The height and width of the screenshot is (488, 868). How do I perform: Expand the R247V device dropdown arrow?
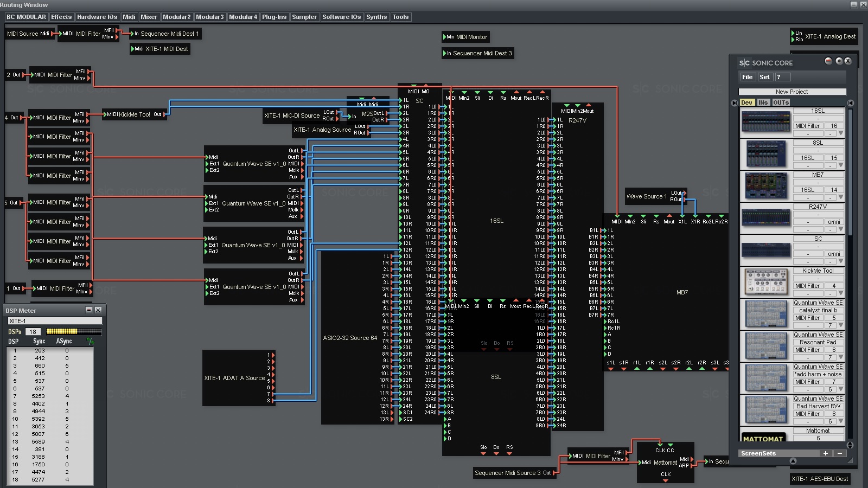pyautogui.click(x=841, y=229)
